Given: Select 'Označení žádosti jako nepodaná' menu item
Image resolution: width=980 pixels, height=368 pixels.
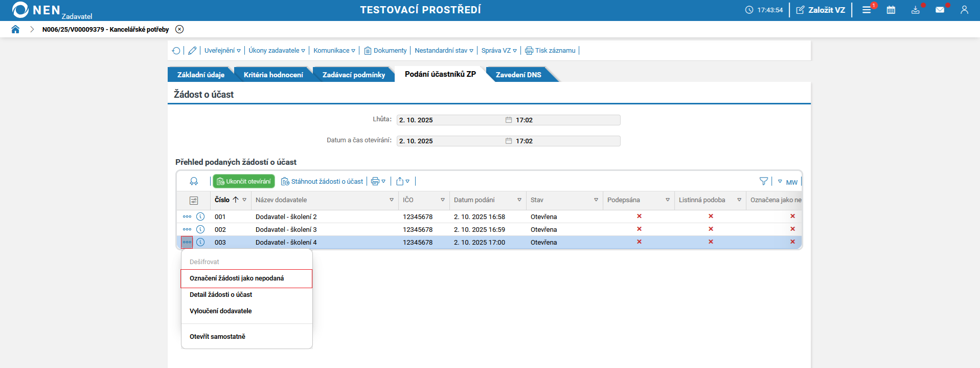Looking at the screenshot, I should 237,278.
